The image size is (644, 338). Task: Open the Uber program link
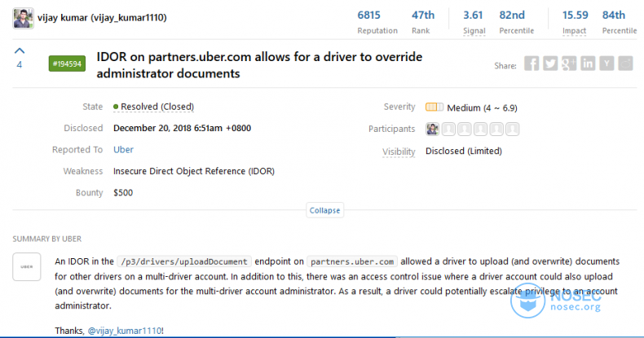pos(123,150)
